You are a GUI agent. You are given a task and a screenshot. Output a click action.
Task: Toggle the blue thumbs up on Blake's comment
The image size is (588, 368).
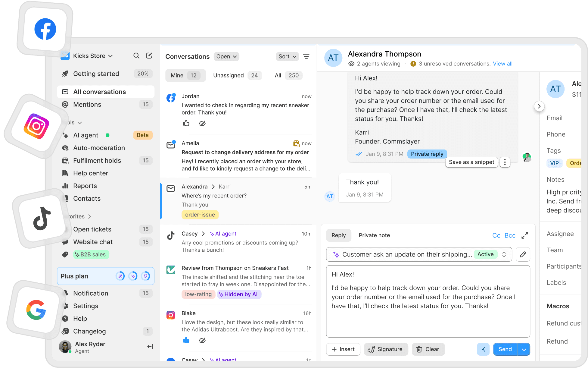point(186,340)
